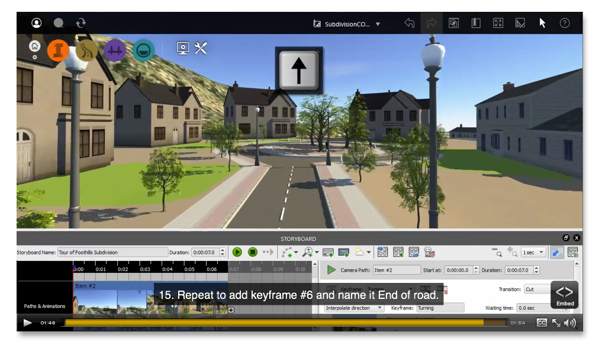Screen dimensions: 612x364
Task: Open the help question mark
Action: tap(565, 23)
